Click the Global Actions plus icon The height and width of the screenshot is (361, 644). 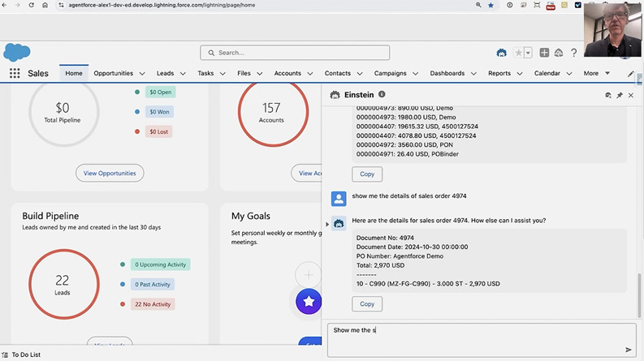pyautogui.click(x=544, y=53)
